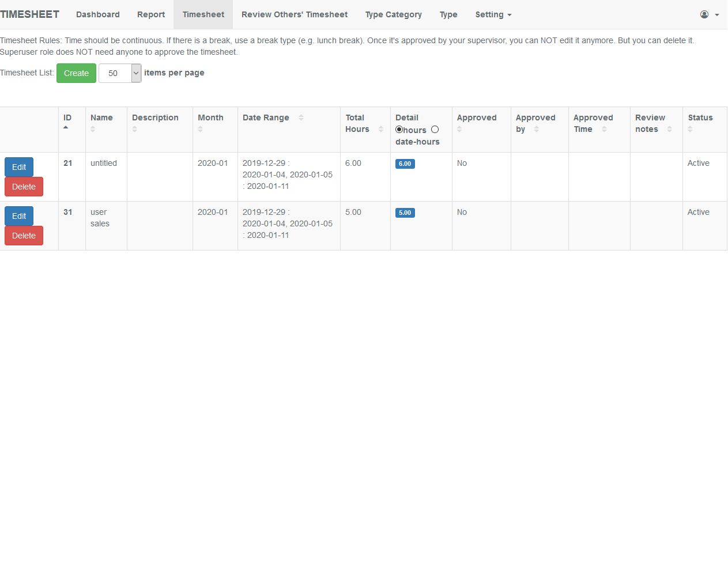Click the Name column sort icon
Image resolution: width=728 pixels, height=580 pixels.
[x=92, y=130]
